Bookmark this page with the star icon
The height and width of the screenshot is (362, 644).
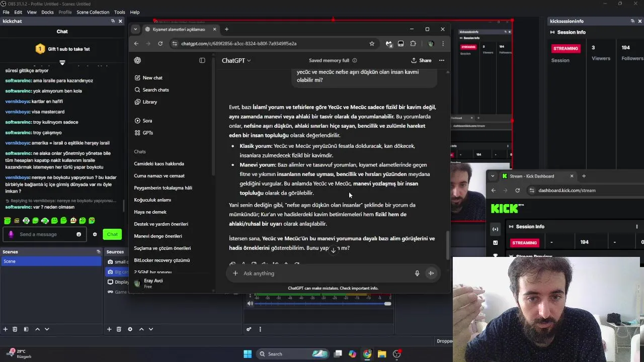[x=372, y=44]
